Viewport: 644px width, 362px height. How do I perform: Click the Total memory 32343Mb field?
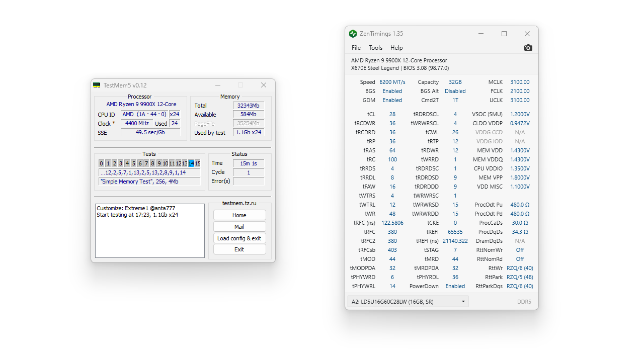pos(249,106)
